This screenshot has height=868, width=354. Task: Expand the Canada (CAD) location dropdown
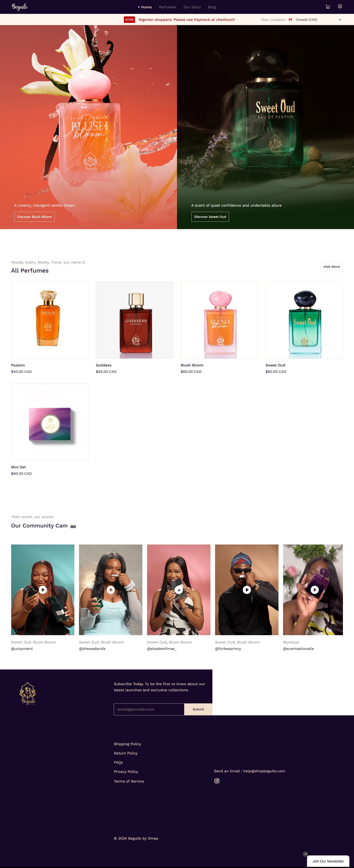pos(315,19)
